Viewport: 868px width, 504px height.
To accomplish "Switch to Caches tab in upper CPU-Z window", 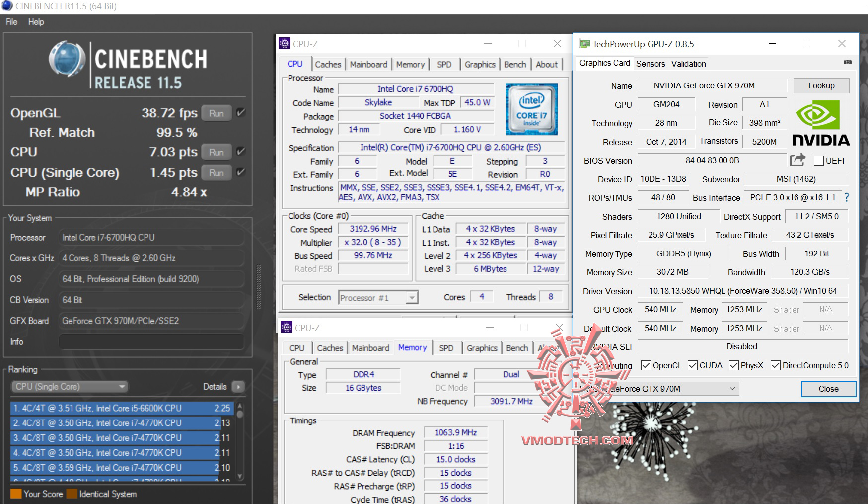I will 328,64.
